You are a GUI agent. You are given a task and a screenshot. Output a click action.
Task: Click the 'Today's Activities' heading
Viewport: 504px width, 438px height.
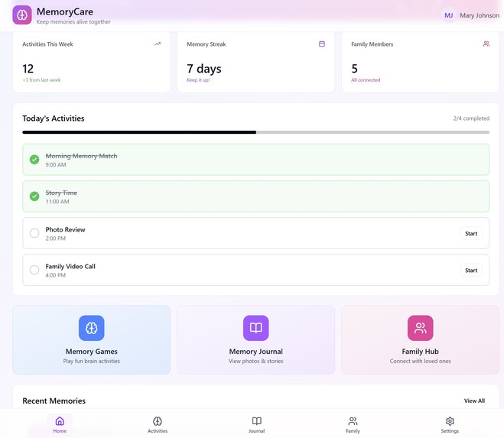click(54, 118)
